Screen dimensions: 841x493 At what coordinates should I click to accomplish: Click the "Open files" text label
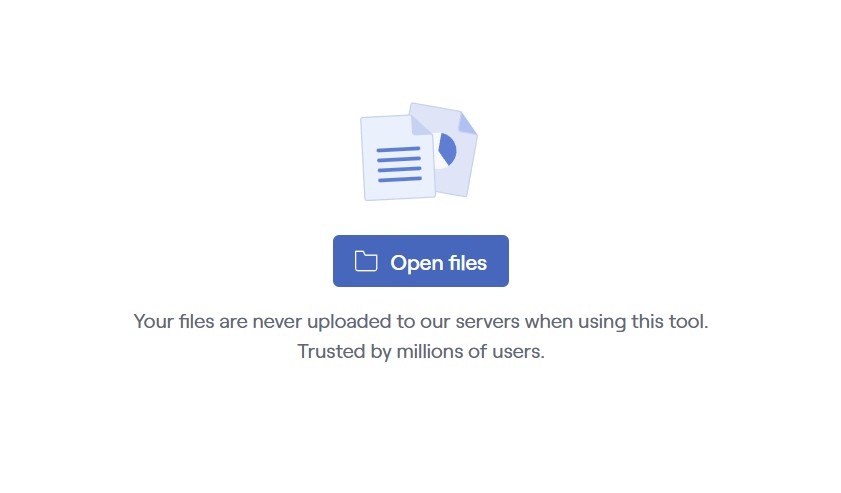click(x=438, y=263)
